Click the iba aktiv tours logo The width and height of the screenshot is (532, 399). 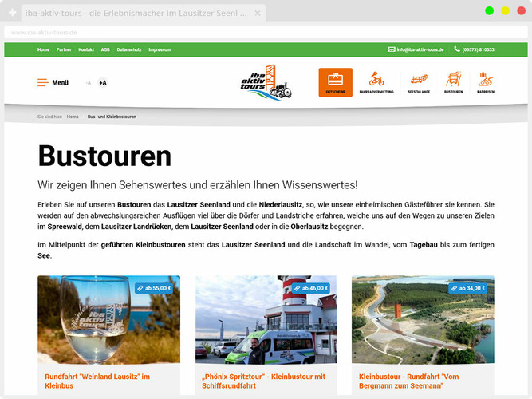pos(267,82)
